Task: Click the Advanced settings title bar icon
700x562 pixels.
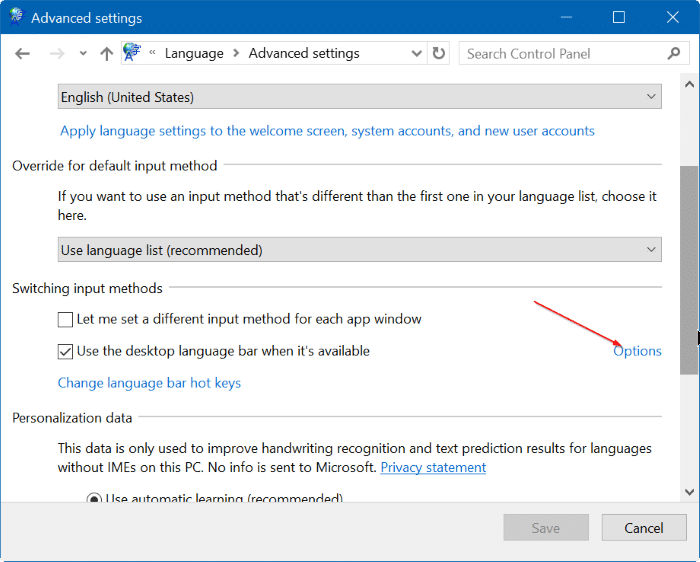Action: coord(17,17)
